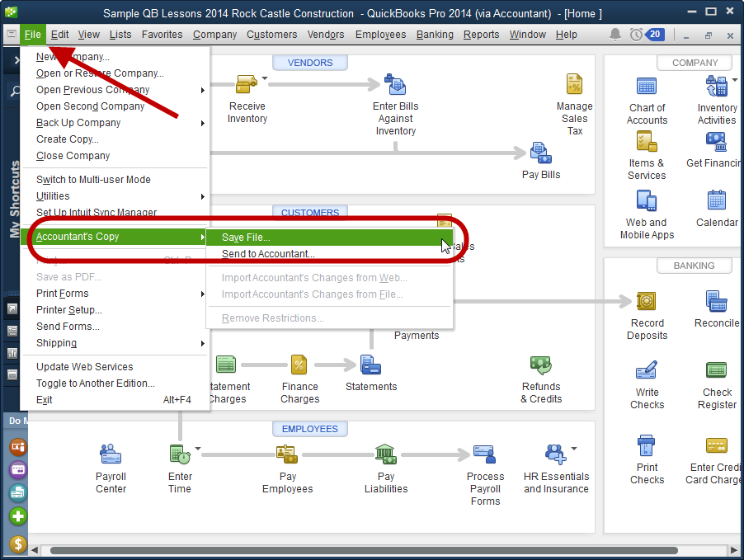744x560 pixels.
Task: Open the Pay Employees icon
Action: click(x=287, y=454)
